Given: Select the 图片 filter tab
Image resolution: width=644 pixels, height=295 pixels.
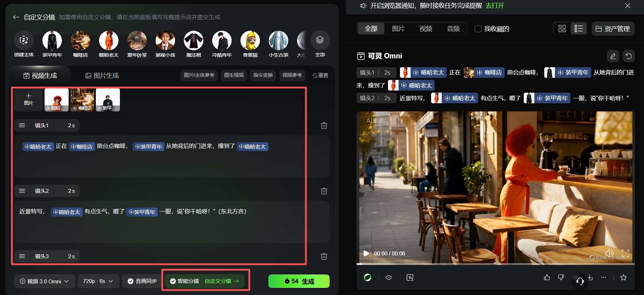Looking at the screenshot, I should (398, 29).
